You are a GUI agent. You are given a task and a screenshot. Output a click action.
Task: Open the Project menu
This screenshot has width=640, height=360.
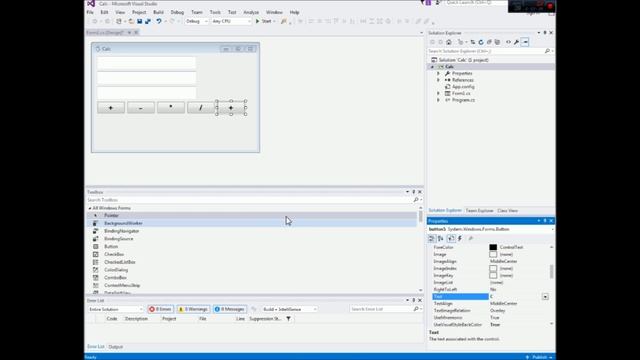(x=139, y=12)
